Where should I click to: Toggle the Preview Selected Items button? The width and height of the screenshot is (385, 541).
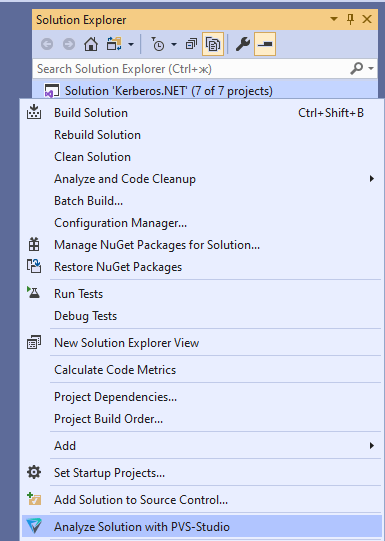[265, 44]
